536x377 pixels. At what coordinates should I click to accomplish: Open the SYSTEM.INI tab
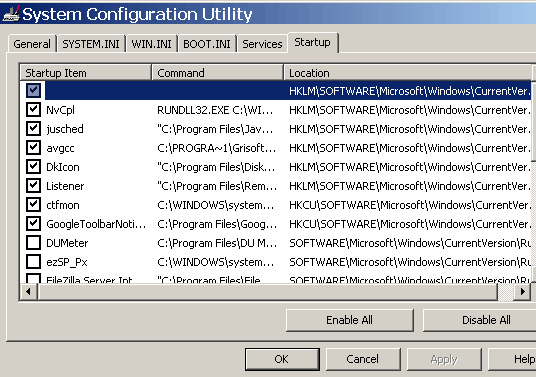[x=91, y=44]
